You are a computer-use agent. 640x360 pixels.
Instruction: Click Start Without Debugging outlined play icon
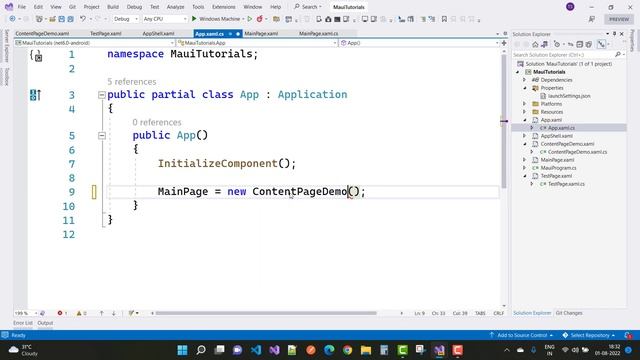pyautogui.click(x=250, y=19)
